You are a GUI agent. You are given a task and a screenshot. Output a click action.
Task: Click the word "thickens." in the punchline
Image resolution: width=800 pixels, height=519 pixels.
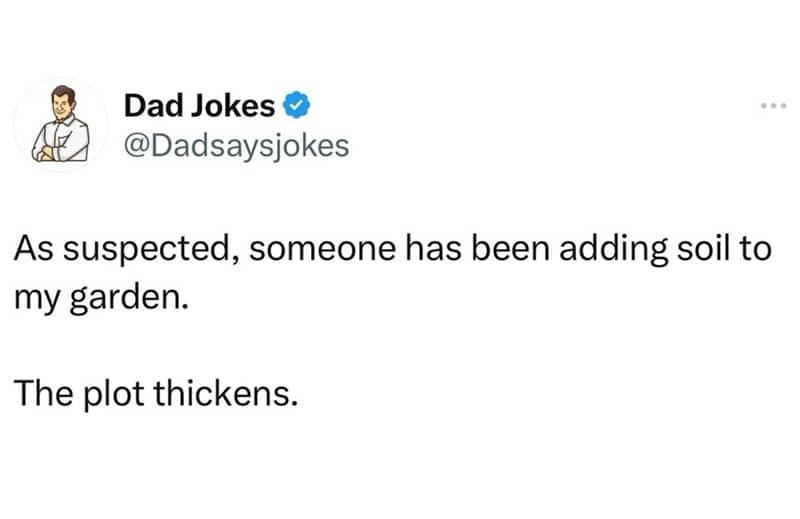225,393
